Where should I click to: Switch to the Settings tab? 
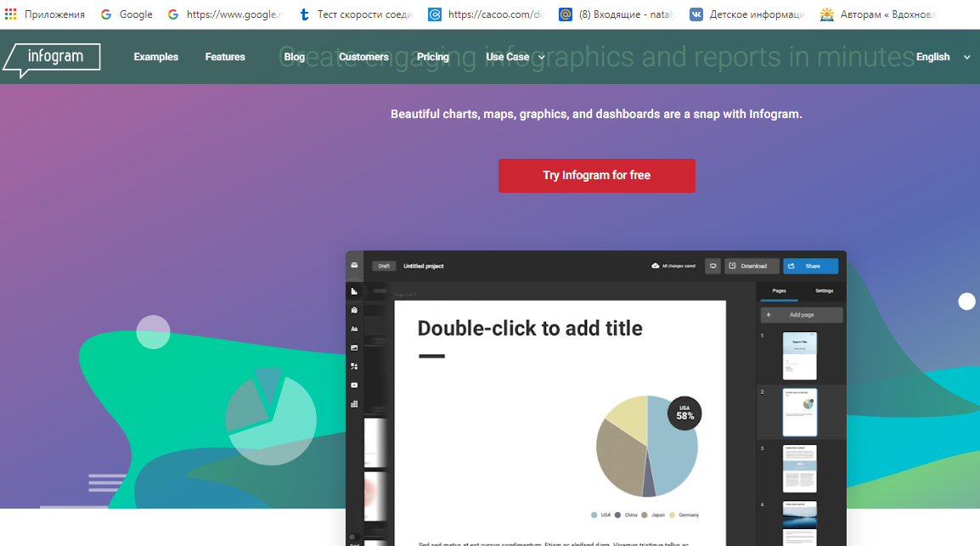tap(825, 291)
